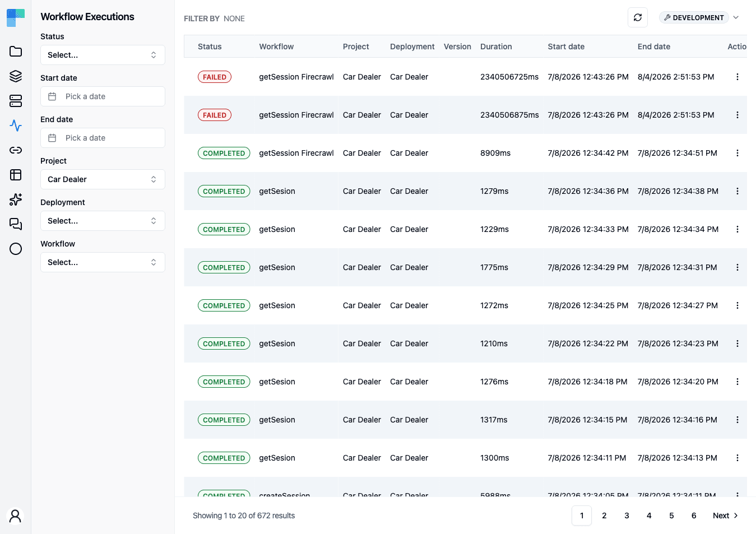Click start date 7/8/2026 12:34:18 PM
The height and width of the screenshot is (534, 756).
coord(587,382)
